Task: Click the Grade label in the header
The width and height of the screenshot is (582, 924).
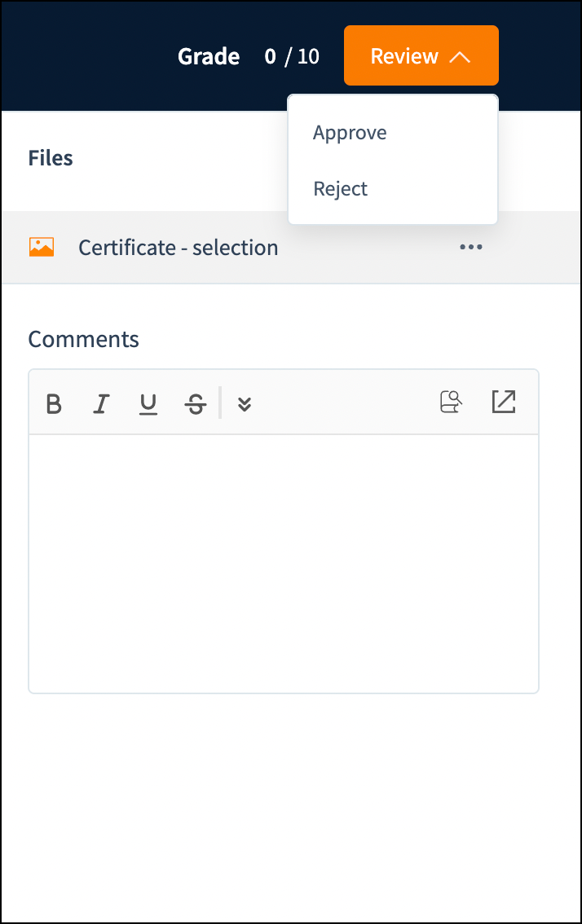Action: tap(209, 56)
